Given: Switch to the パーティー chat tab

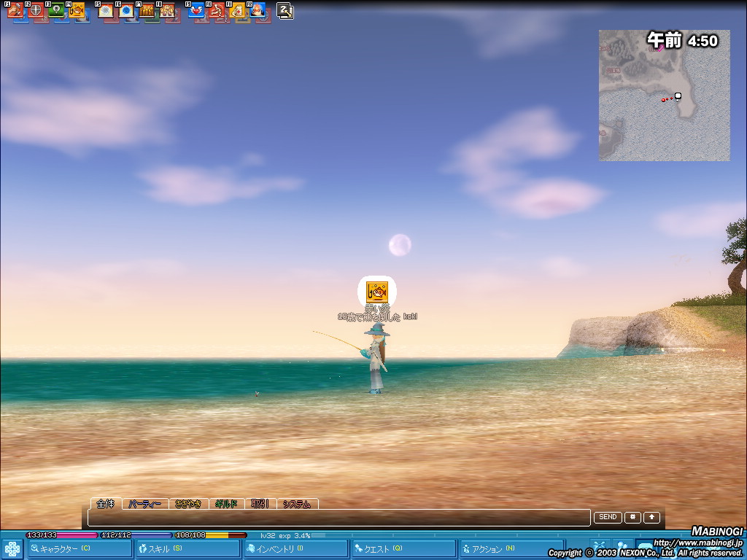Looking at the screenshot, I should 144,504.
